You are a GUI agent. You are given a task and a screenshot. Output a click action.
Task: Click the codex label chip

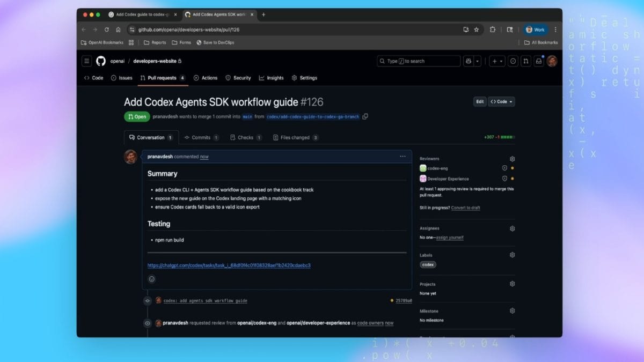tap(428, 264)
